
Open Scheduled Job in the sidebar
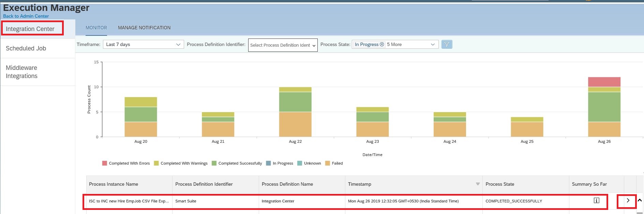pos(26,48)
